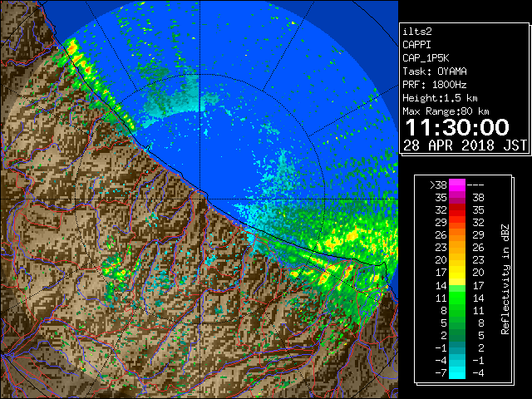Image resolution: width=532 pixels, height=399 pixels.
Task: Click the 'Reflectivity in dBZ' axis label
Action: [x=505, y=279]
